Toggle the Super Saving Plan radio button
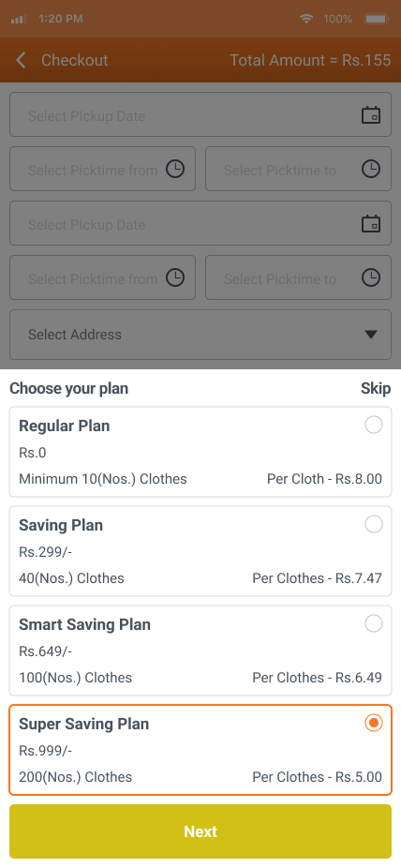This screenshot has height=868, width=401. [x=374, y=723]
